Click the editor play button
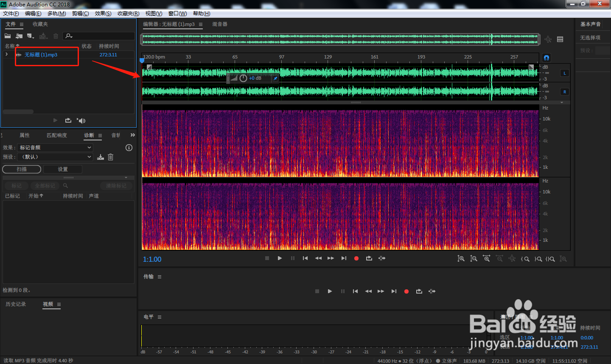This screenshot has height=364, width=611. pyautogui.click(x=280, y=258)
